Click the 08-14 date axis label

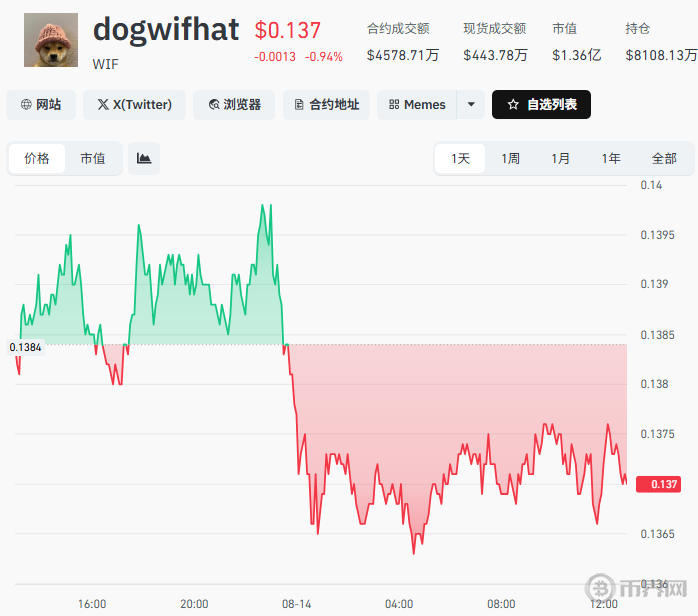296,604
